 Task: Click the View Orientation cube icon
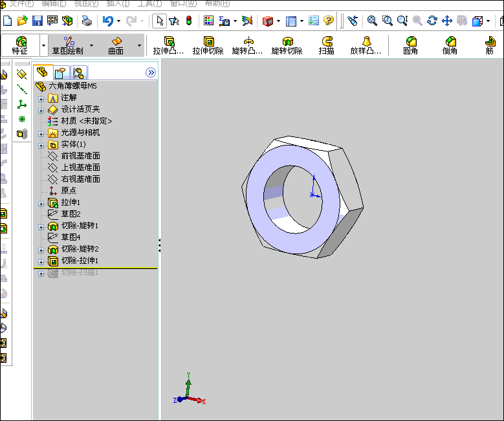click(x=477, y=21)
